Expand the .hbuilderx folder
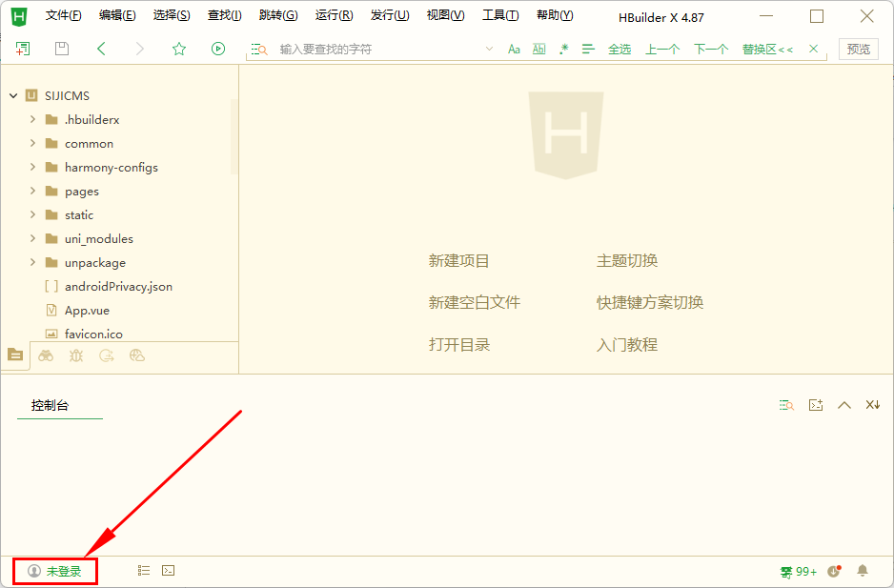 point(32,119)
